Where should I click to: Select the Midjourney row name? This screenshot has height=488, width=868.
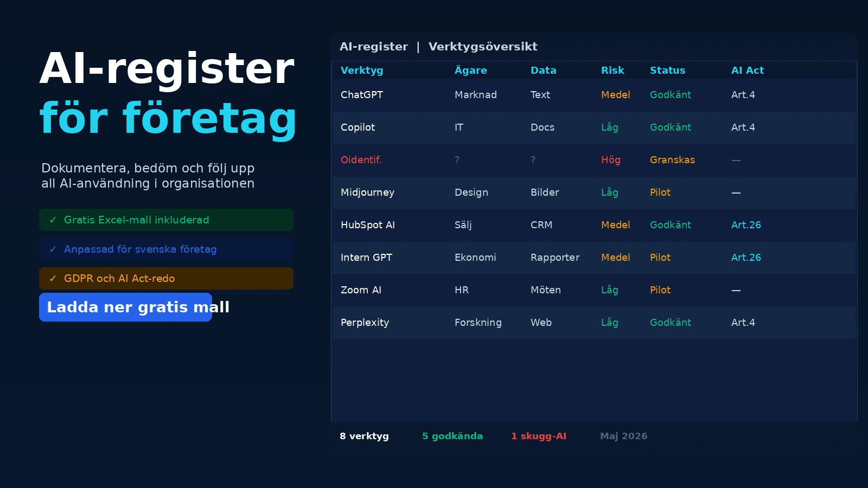(367, 192)
